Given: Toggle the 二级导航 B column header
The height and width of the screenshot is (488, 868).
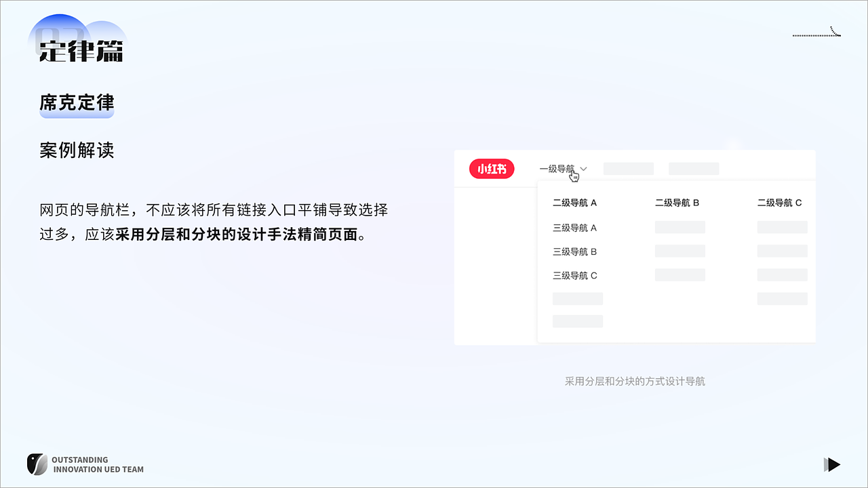Looking at the screenshot, I should coord(676,203).
